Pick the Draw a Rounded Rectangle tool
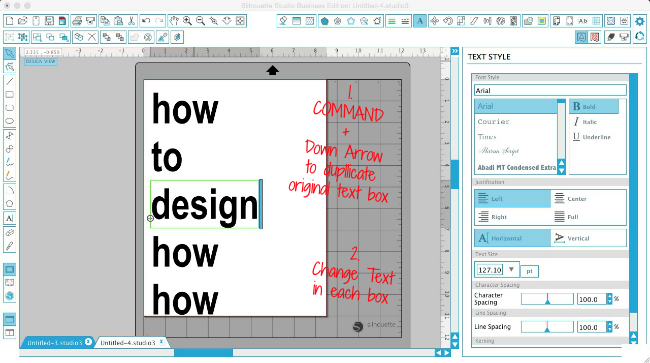The image size is (650, 363). tap(9, 108)
